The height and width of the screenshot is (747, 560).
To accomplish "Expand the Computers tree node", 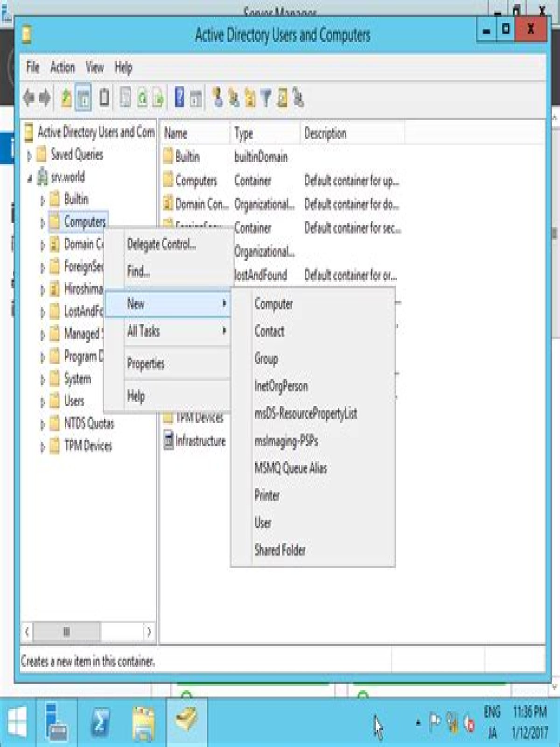I will pyautogui.click(x=42, y=223).
